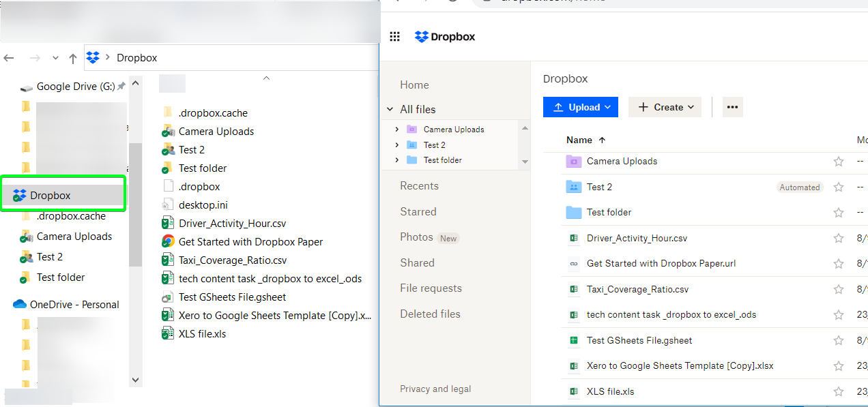Click the back arrow in File Explorer
Screen dimensions: 868x407
tap(9, 58)
